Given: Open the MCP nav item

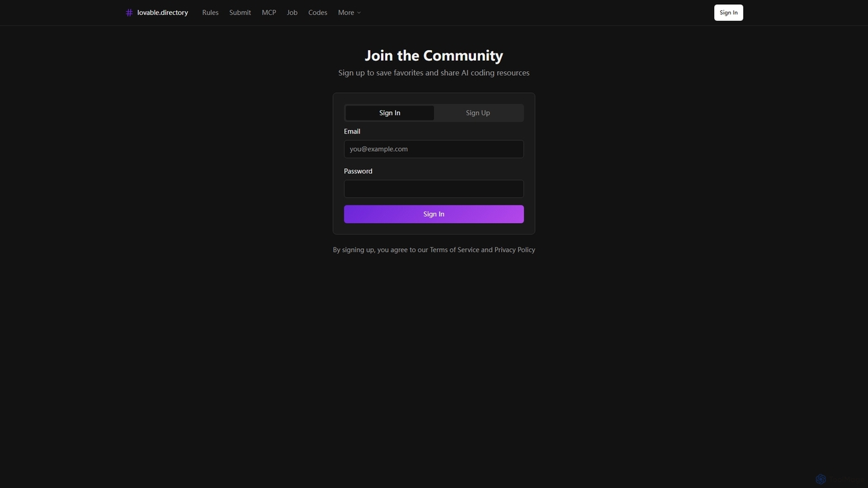Looking at the screenshot, I should pos(269,13).
